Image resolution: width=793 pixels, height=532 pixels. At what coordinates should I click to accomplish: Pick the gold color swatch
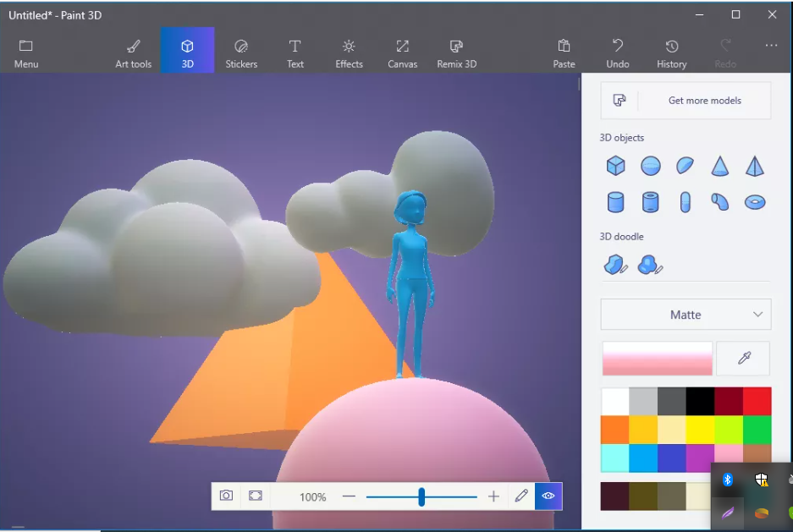click(x=643, y=430)
